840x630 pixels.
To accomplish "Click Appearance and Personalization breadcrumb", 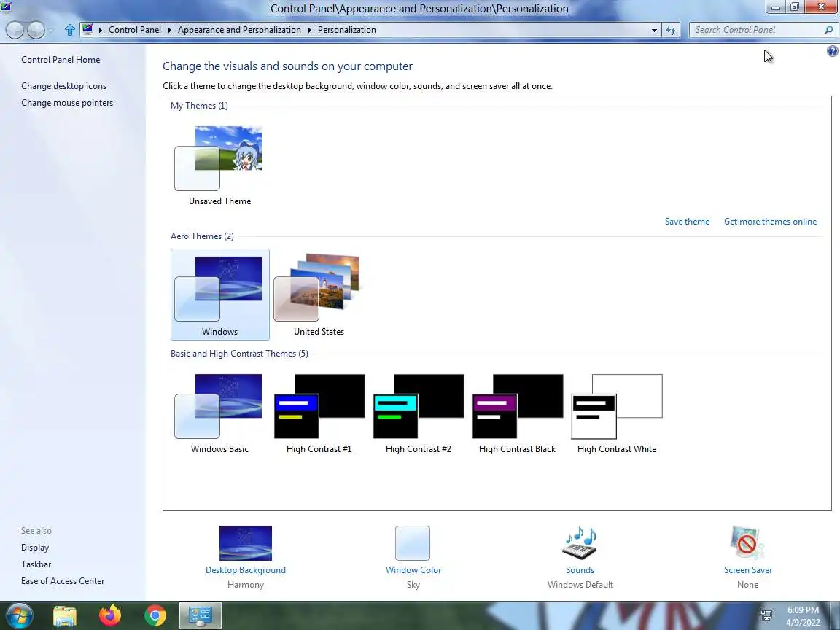I will [239, 30].
